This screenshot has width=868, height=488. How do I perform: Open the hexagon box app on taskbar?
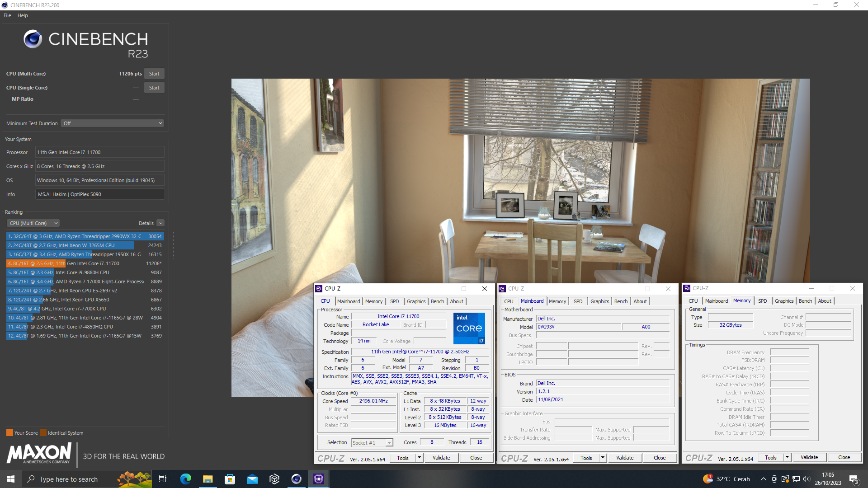(x=274, y=479)
